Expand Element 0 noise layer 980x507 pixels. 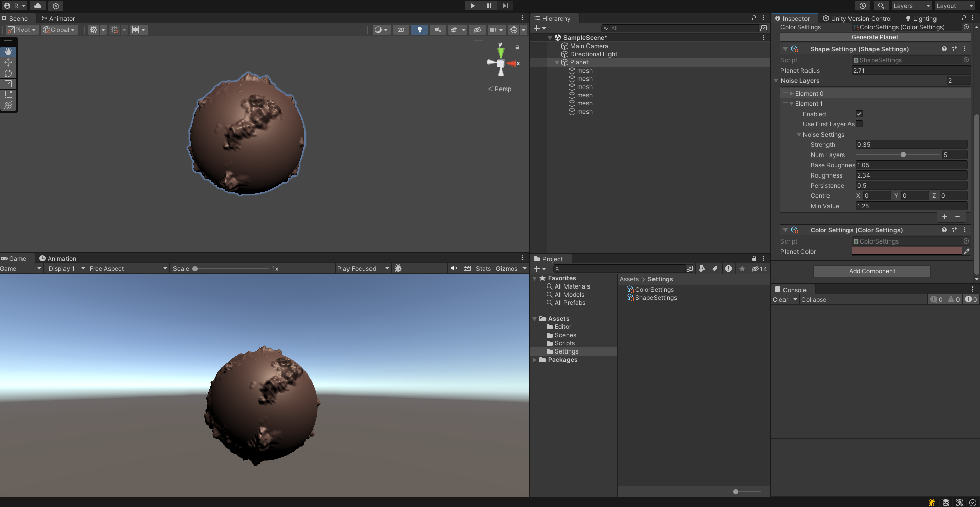pyautogui.click(x=792, y=94)
